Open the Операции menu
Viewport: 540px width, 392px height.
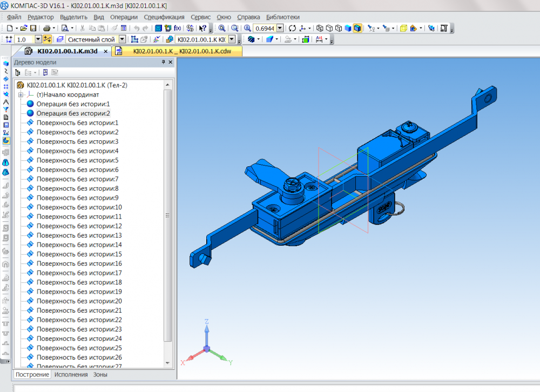coord(124,17)
